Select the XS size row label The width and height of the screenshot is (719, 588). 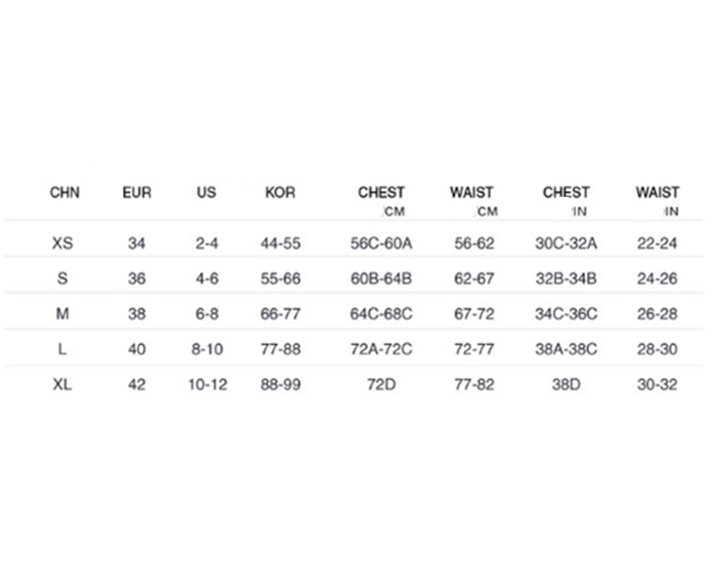[x=62, y=243]
